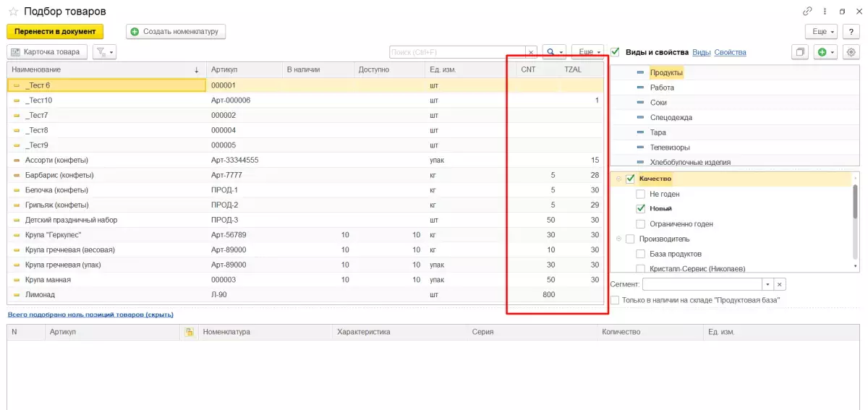Select the Крупа "Геркулес" row
The height and width of the screenshot is (410, 868).
coord(305,235)
